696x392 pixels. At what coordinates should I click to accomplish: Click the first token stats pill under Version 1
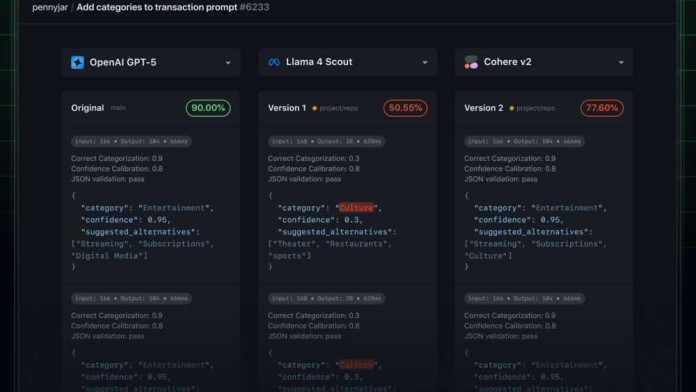[x=326, y=141]
